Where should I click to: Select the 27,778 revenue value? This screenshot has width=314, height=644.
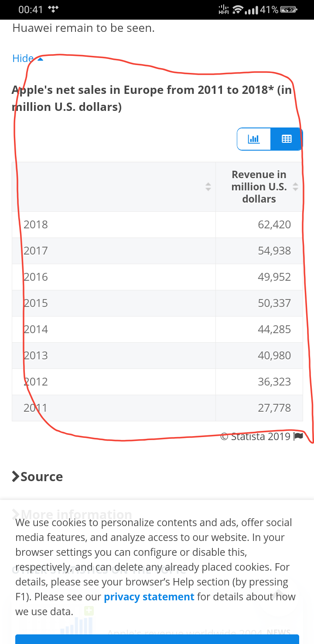(274, 408)
